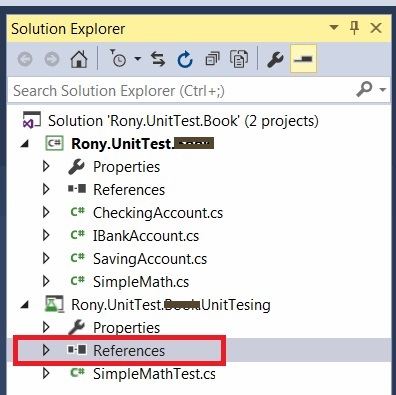
Task: Expand CheckingAccount.cs tree node arrow
Action: 46,212
